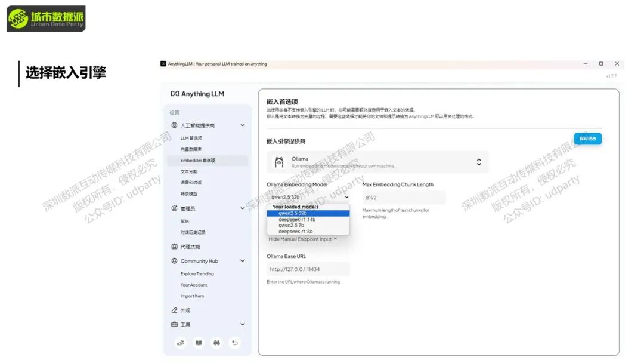Click the back arrow icon in the sidebar footer

pyautogui.click(x=234, y=343)
